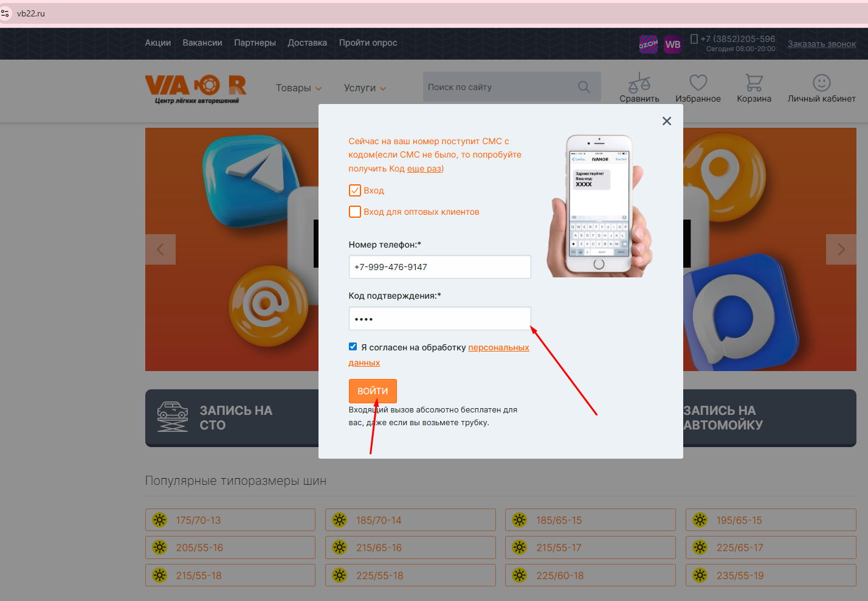Screen dimensions: 868x601
Task: Uncheck personal data consent checkbox
Action: click(x=353, y=347)
